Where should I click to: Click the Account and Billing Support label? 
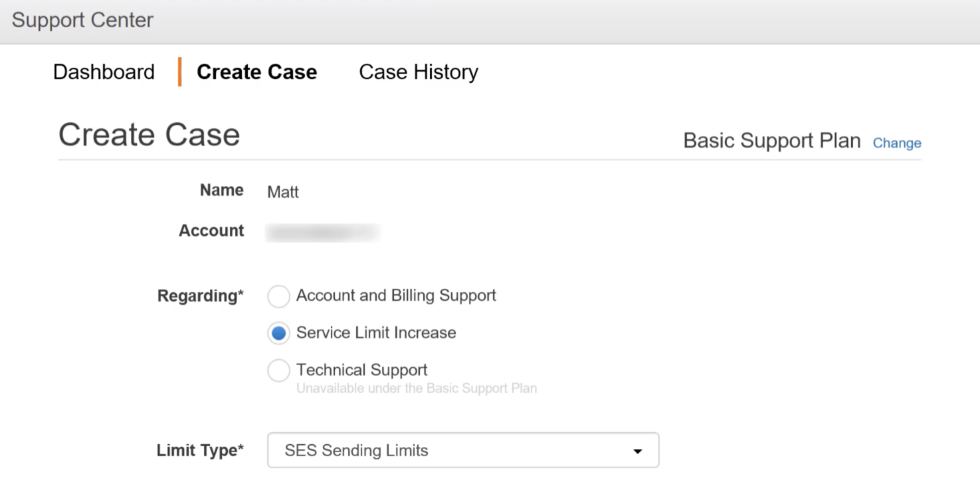pyautogui.click(x=396, y=295)
